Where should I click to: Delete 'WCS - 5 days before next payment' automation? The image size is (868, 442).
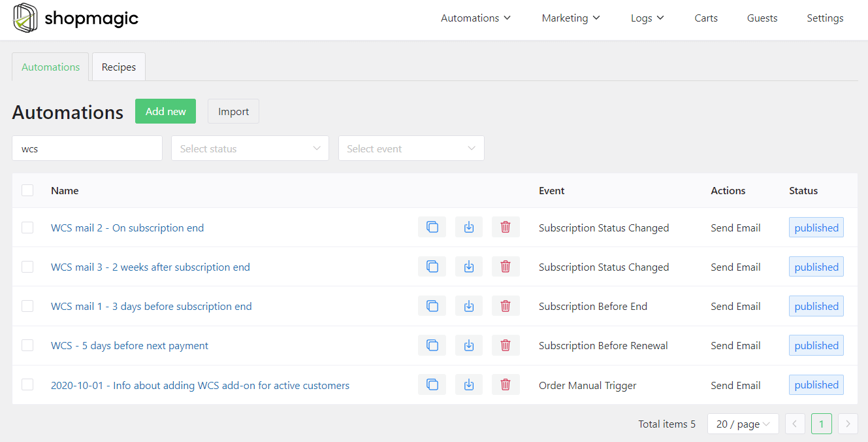point(506,345)
